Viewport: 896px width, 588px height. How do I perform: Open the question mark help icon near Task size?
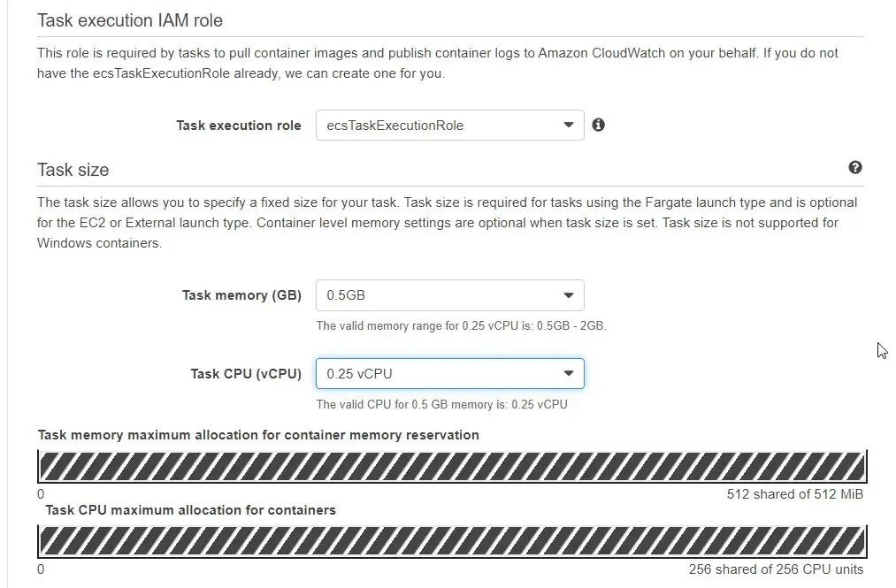854,166
